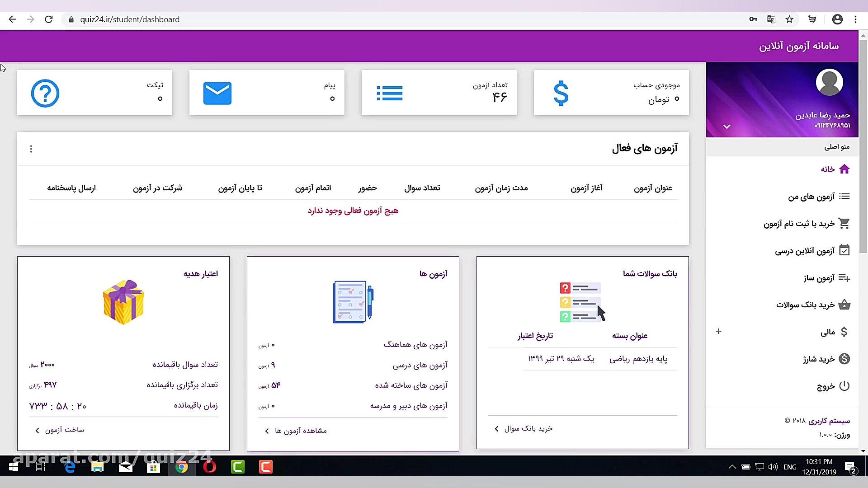
Task: Click the تیکت question mark icon
Action: [45, 93]
